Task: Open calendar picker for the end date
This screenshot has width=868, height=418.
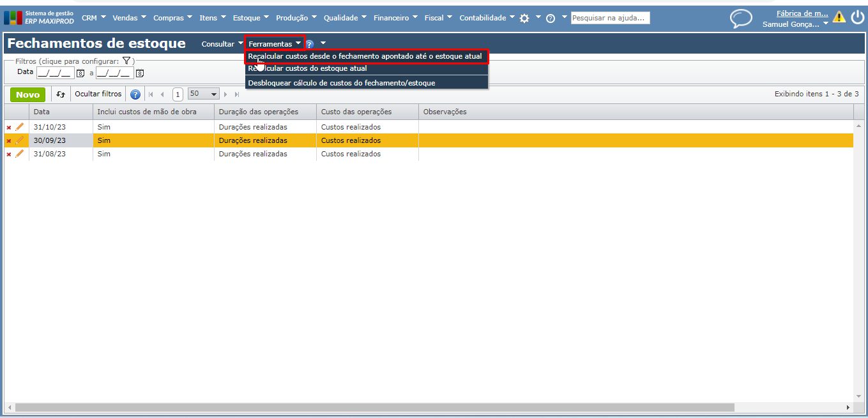Action: coord(140,73)
